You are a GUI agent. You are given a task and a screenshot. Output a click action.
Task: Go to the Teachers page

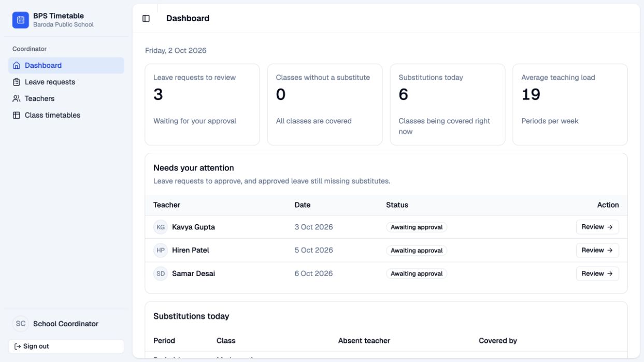[66, 98]
